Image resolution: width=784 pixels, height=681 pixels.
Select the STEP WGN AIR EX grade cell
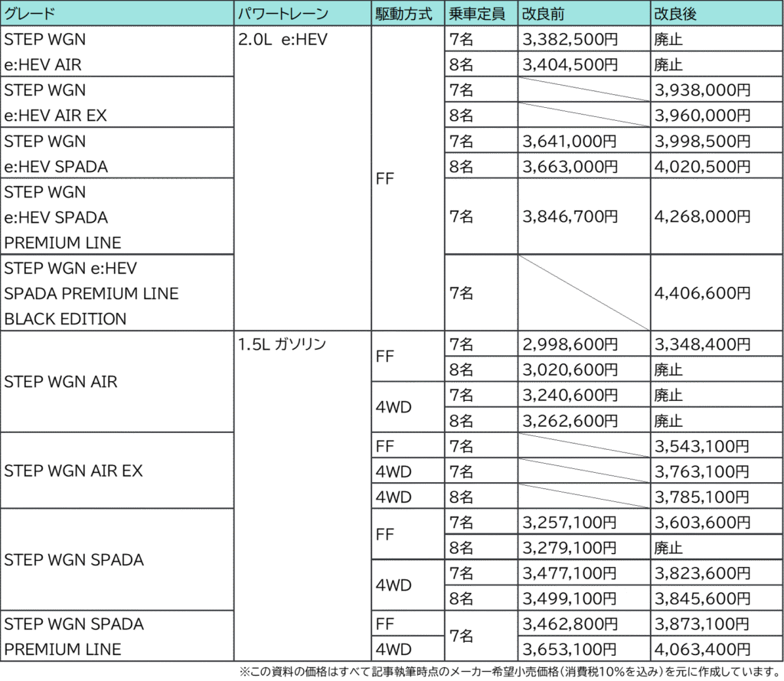117,471
